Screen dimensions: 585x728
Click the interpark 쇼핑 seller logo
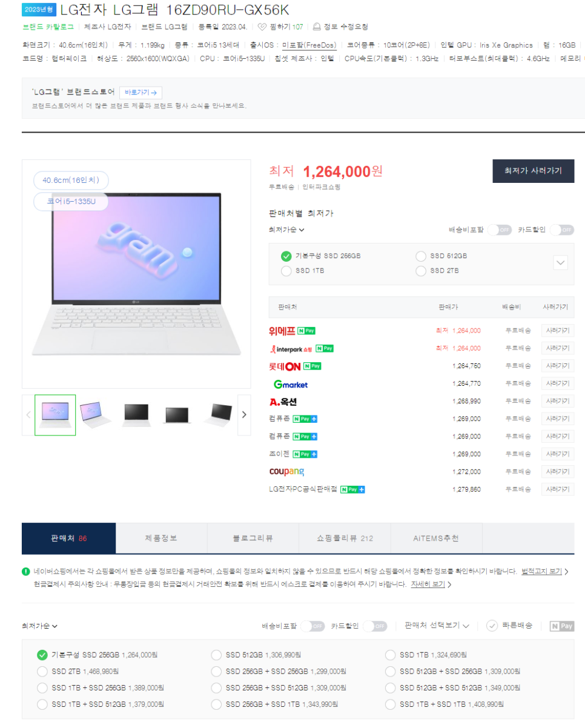(x=291, y=348)
